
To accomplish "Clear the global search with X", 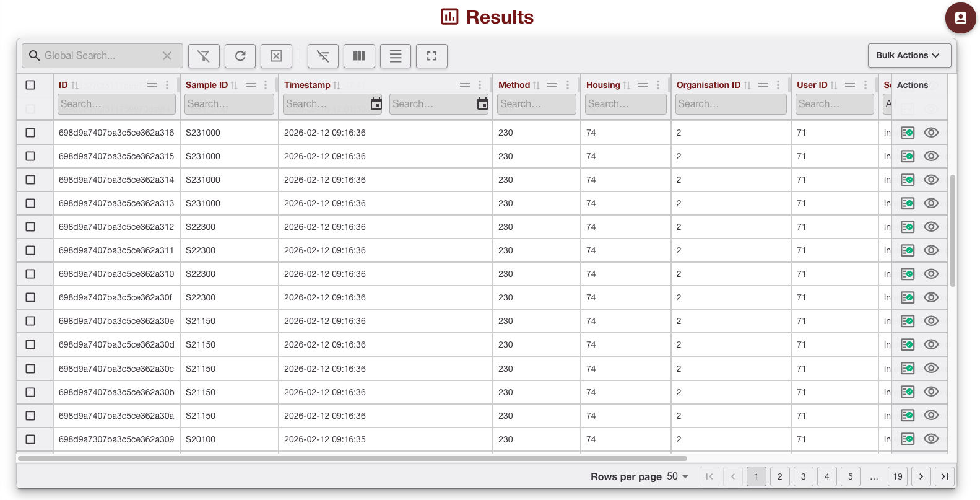I will (x=167, y=56).
